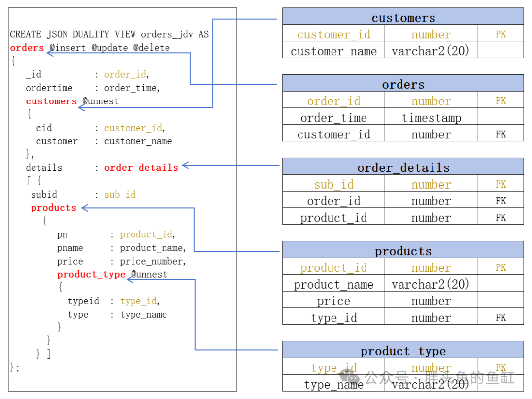
Task: Click 'order_time,' value in the view definition
Action: tap(132, 88)
